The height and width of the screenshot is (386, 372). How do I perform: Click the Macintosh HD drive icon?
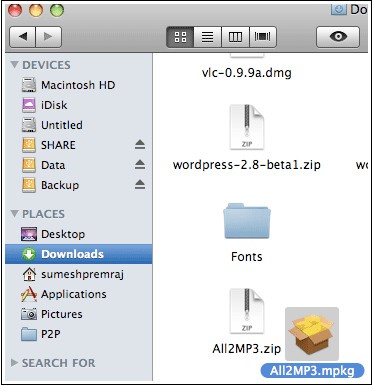coord(29,85)
